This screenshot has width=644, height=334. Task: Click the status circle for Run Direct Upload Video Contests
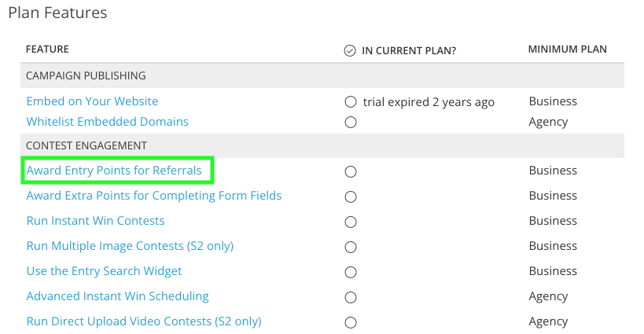[x=351, y=322]
